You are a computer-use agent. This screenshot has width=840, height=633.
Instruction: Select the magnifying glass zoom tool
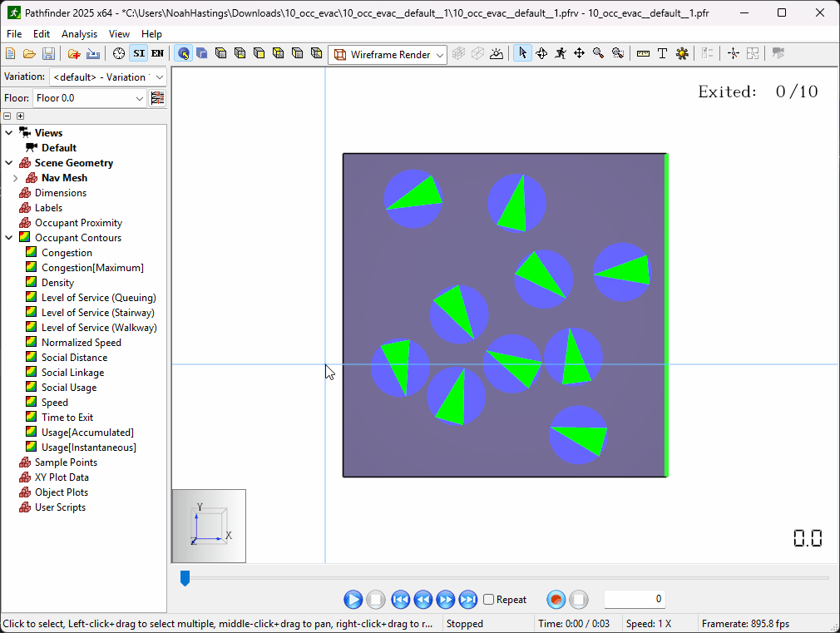[598, 53]
